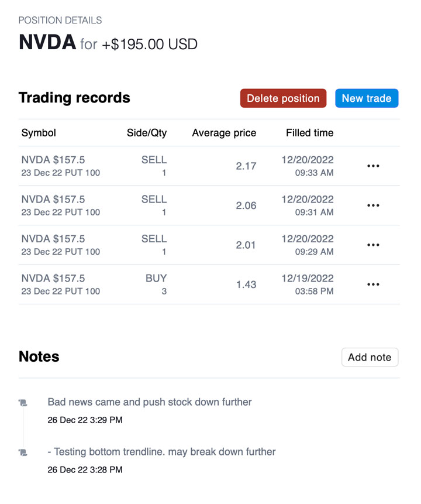Click SELL 1 in the 2.06 price row
421x504 pixels.
pos(154,205)
